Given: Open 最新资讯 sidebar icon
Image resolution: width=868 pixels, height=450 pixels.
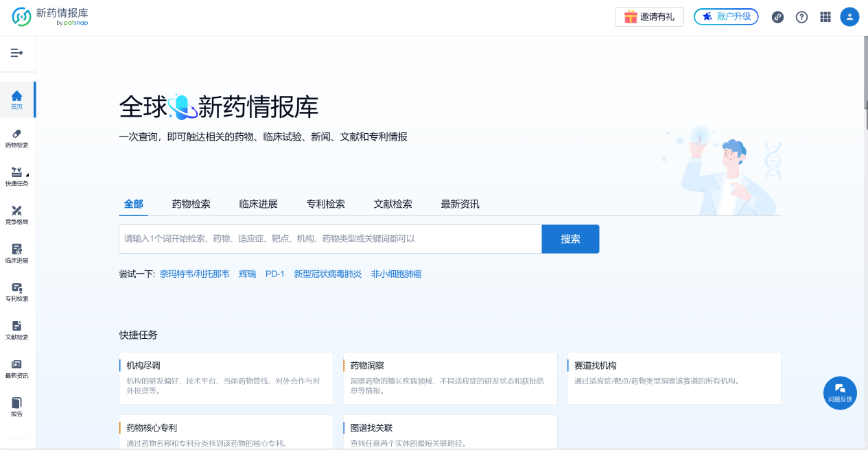Looking at the screenshot, I should coord(16,368).
